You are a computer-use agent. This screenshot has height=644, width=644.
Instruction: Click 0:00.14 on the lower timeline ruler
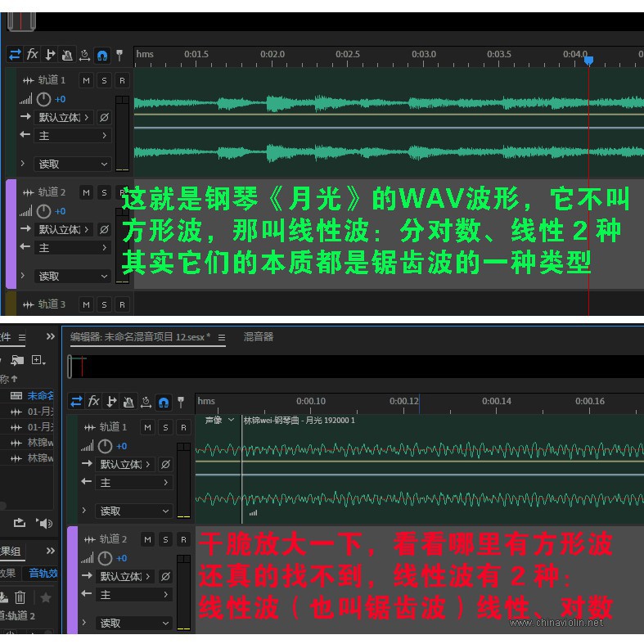point(497,401)
